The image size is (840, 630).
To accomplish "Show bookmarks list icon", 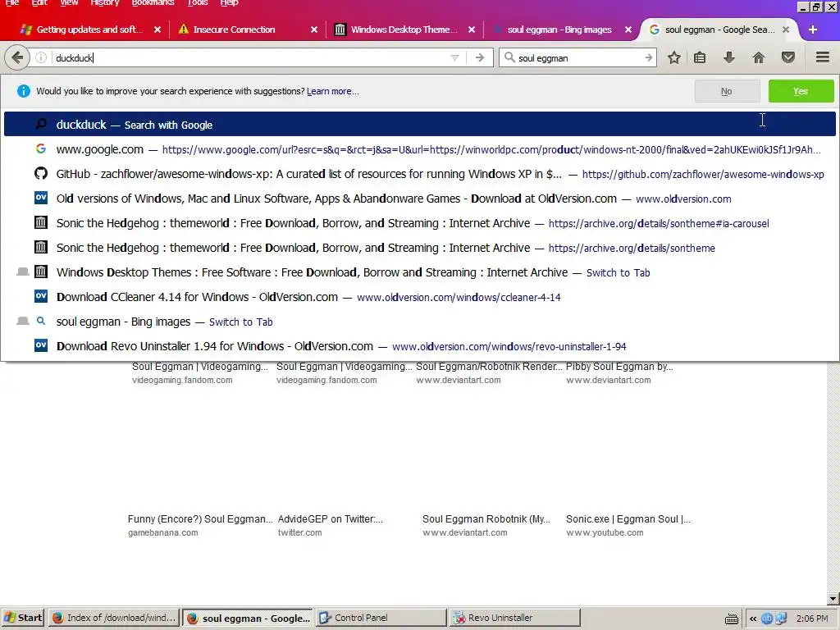I will pyautogui.click(x=700, y=57).
